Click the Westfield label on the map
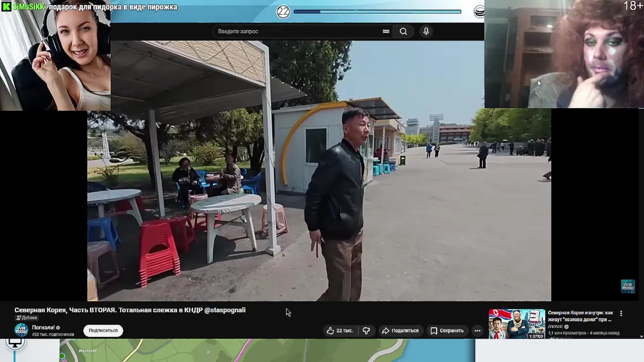Image resolution: width=644 pixels, height=362 pixels. pyautogui.click(x=88, y=350)
